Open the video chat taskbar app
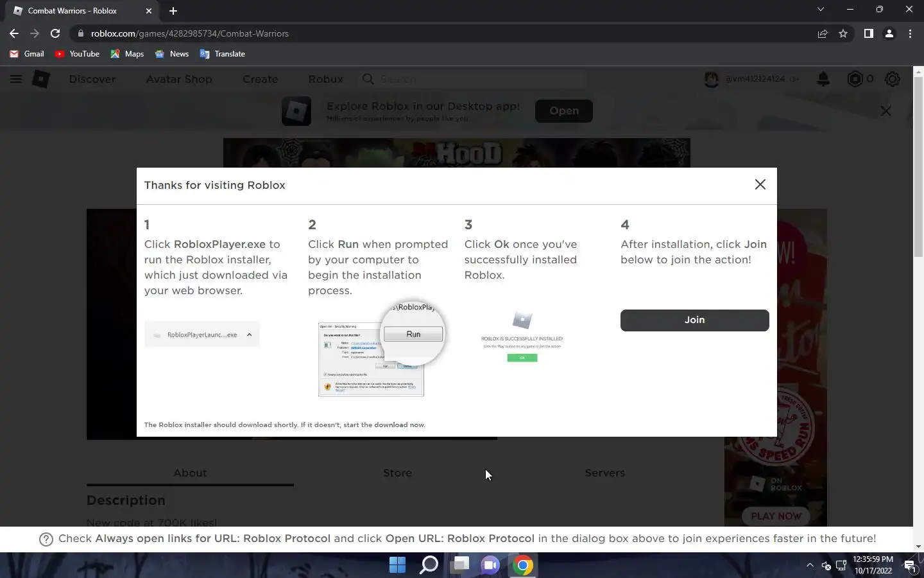 tap(491, 565)
